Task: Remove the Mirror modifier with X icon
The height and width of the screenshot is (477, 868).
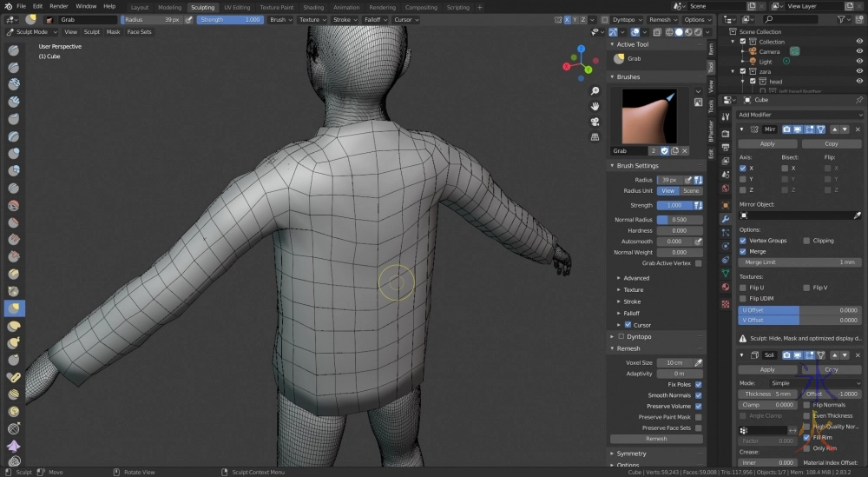Action: point(856,129)
